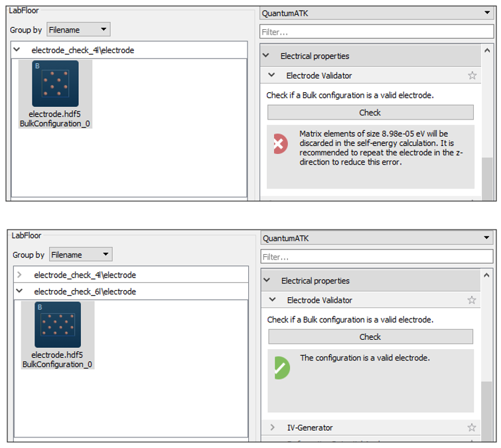Viewport: 501px width, 448px height.
Task: Expand electrode_check_4l\electrode group in the bottom panel
Action: point(19,275)
